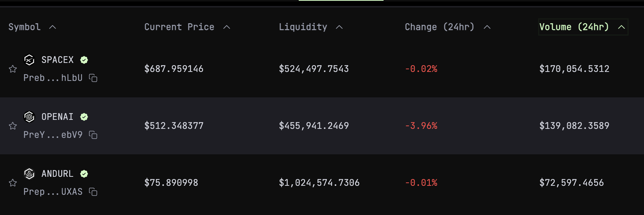Click the OPENAI price $512.348377

[x=174, y=126]
